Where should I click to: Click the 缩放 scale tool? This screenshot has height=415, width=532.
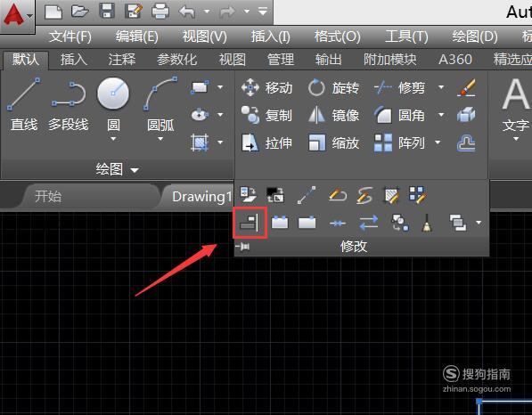[333, 142]
